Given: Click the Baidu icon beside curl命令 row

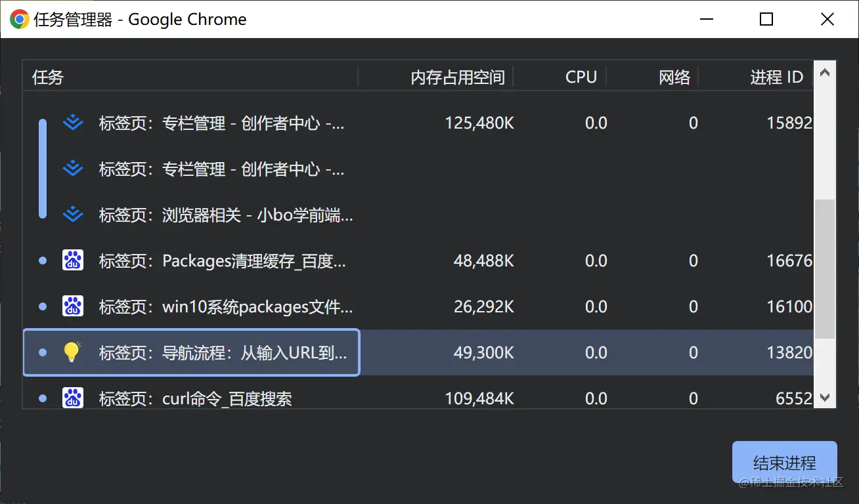Looking at the screenshot, I should pyautogui.click(x=73, y=398).
